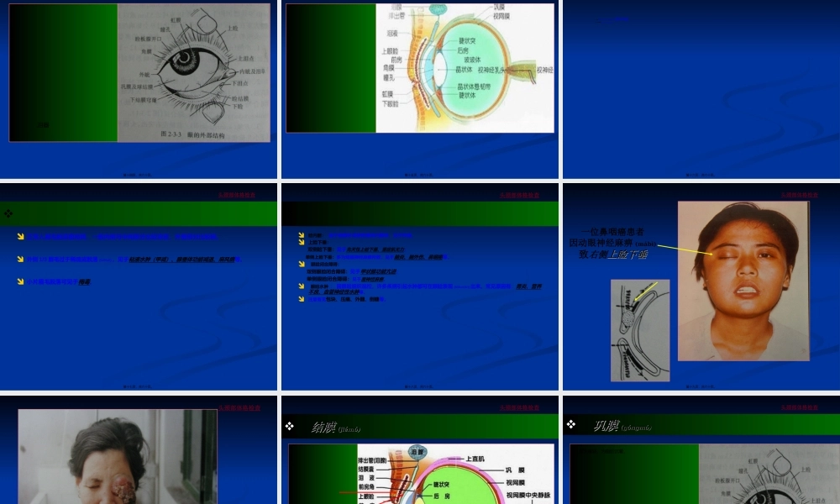Image resolution: width=840 pixels, height=504 pixels.
Task: Open the eyeball cross-section diagram with 晶状体 label
Action: (465, 67)
